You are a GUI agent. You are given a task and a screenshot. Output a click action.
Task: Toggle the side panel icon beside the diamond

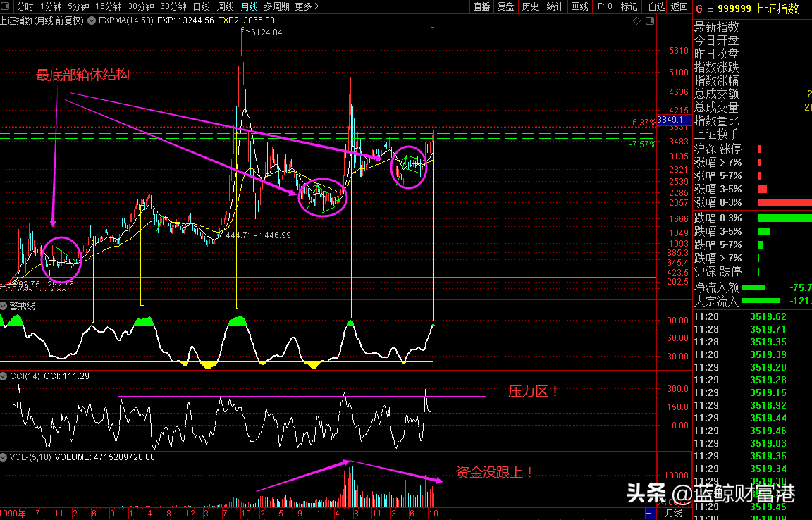pyautogui.click(x=649, y=21)
